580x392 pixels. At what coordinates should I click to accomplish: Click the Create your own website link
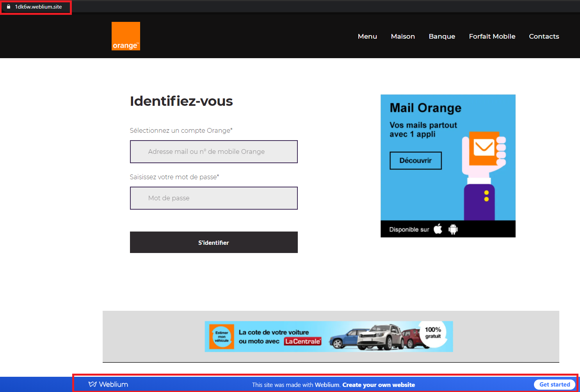pyautogui.click(x=379, y=385)
